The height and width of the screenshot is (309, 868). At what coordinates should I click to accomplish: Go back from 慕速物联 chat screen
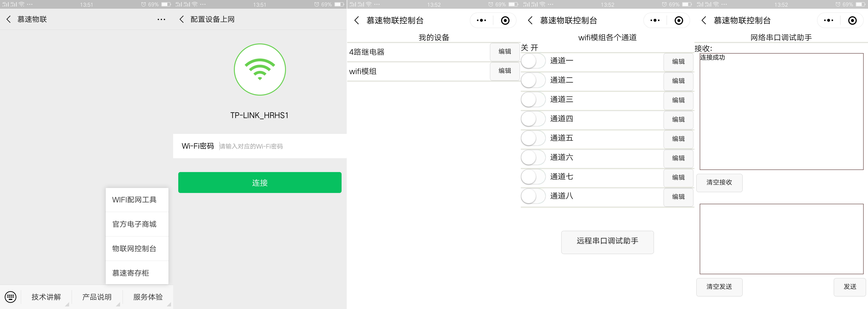9,19
